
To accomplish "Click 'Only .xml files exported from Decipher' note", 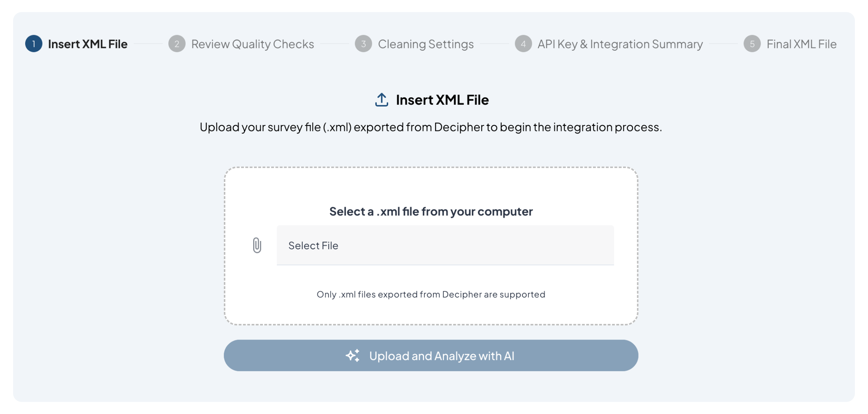I will pyautogui.click(x=431, y=294).
